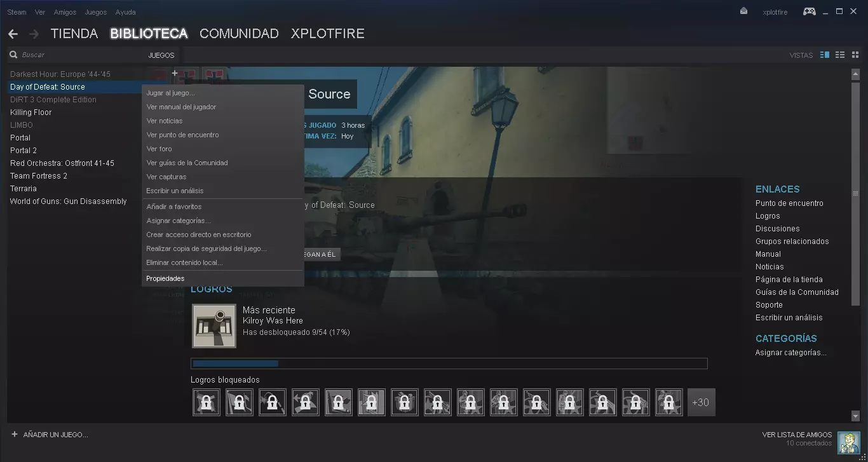This screenshot has width=868, height=462.
Task: Show the +30 more locked achievements
Action: tap(701, 402)
